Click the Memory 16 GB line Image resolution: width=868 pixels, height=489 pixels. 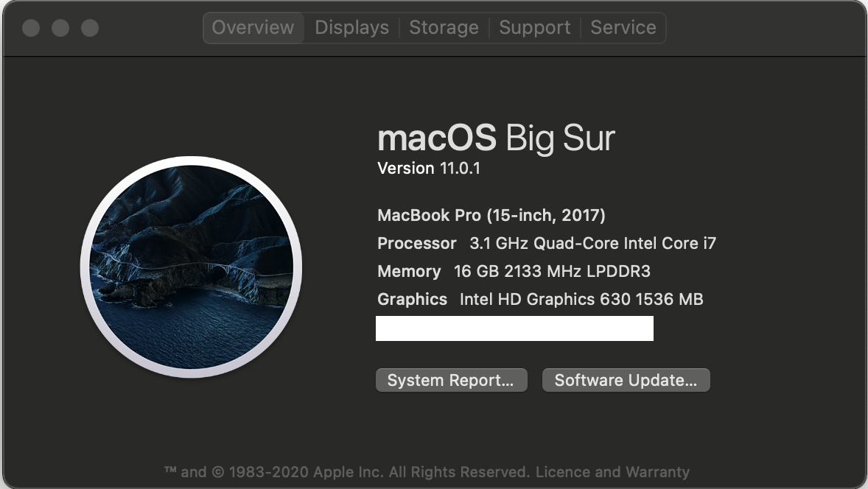[x=514, y=272]
